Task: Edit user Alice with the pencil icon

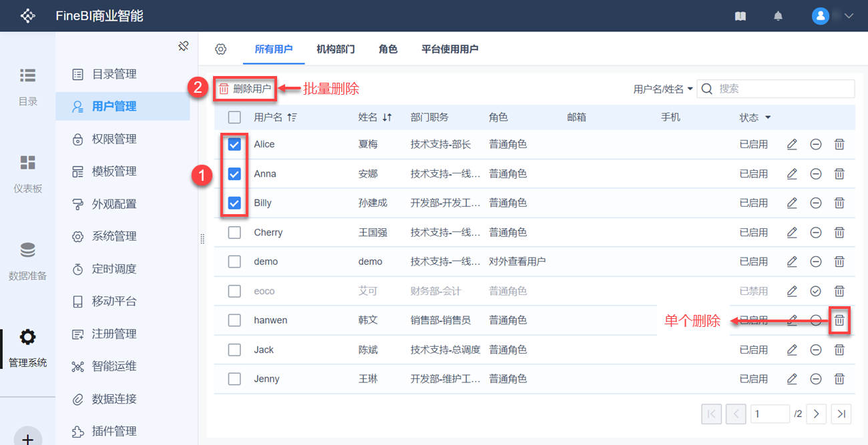Action: [x=792, y=144]
